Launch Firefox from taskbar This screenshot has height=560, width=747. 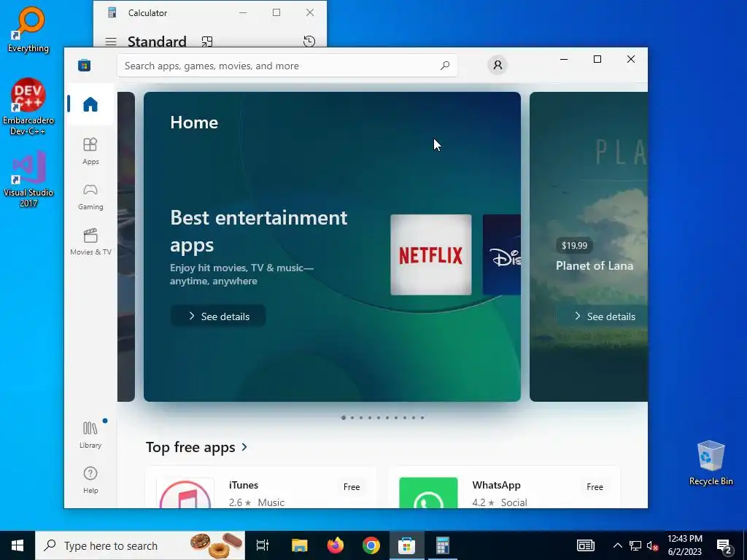336,545
